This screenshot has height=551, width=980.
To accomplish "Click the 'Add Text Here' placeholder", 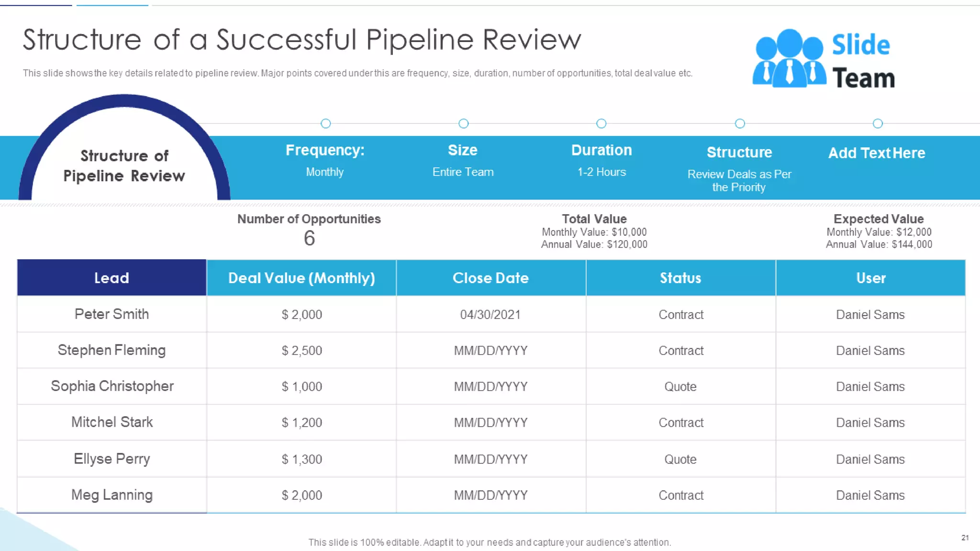I will pos(877,153).
